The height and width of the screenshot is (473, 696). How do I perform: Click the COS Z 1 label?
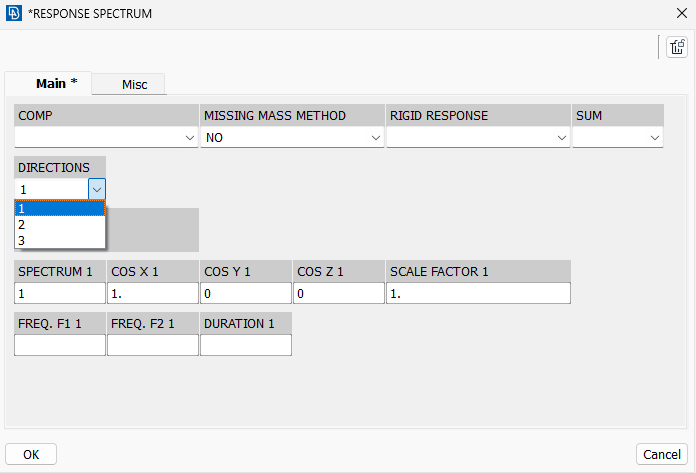point(320,272)
